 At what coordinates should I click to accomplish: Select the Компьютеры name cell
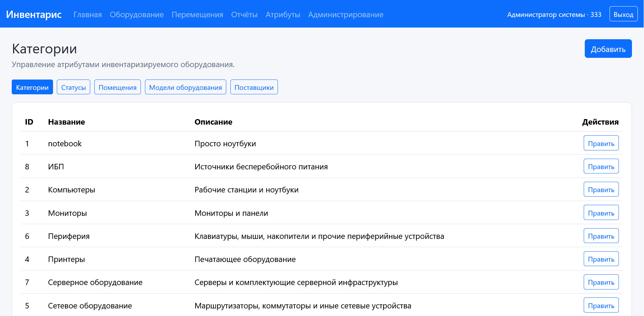[x=71, y=190]
